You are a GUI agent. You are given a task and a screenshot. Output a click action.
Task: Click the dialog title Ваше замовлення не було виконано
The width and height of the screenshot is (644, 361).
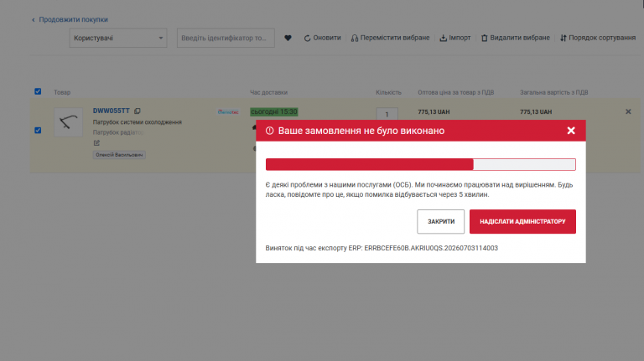coord(361,131)
